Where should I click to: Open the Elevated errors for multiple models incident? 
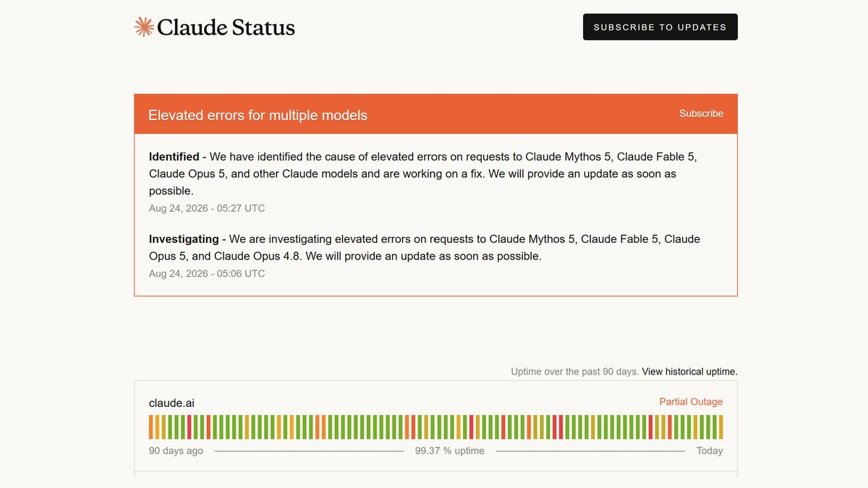click(x=258, y=115)
